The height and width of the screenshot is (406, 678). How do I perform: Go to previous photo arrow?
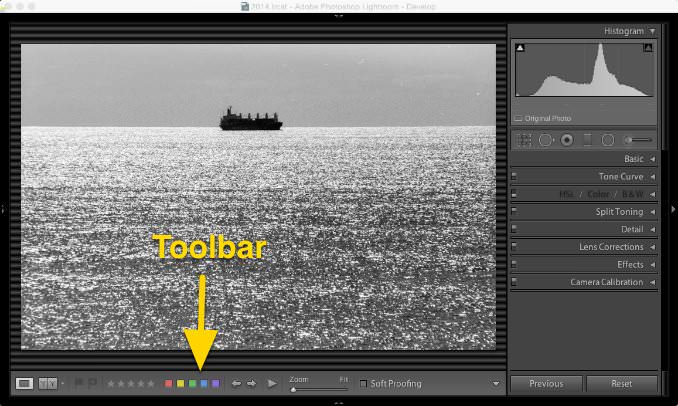(x=236, y=384)
